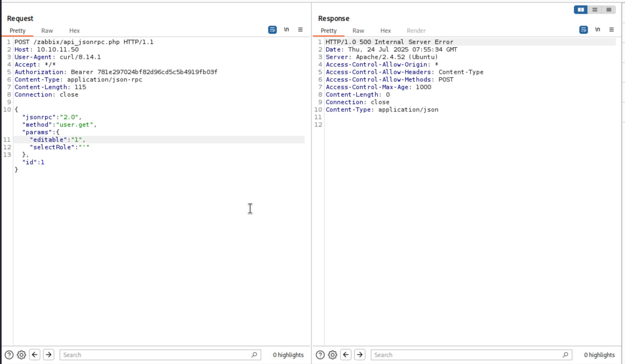Click Request Content-Length: 115 header
625x364 pixels.
pos(50,87)
